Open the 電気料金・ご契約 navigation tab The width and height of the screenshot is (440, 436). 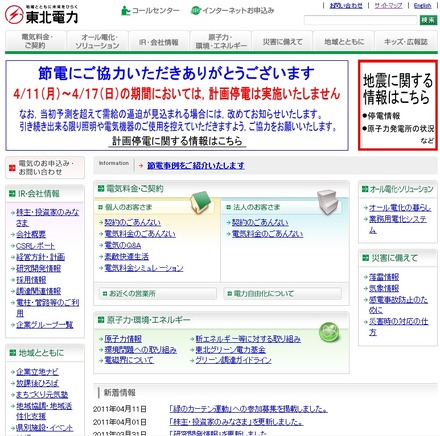(x=36, y=41)
